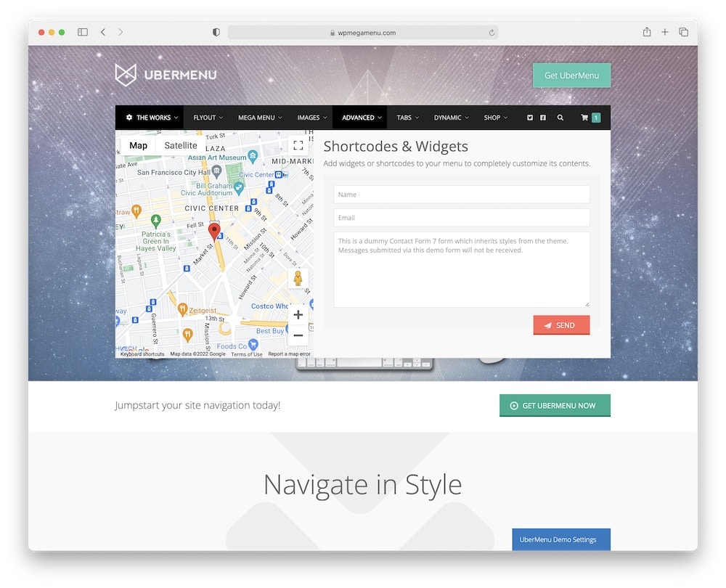Click the Facebook icon in the menu bar

click(x=542, y=118)
